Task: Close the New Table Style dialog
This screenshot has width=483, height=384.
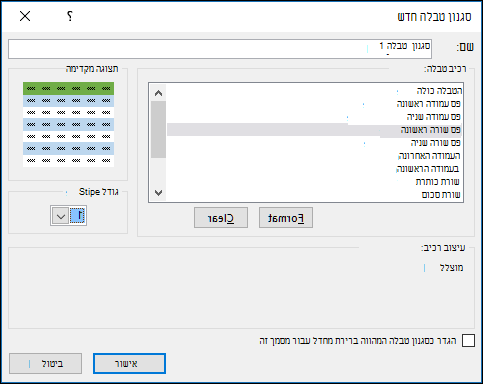Action: tap(25, 16)
